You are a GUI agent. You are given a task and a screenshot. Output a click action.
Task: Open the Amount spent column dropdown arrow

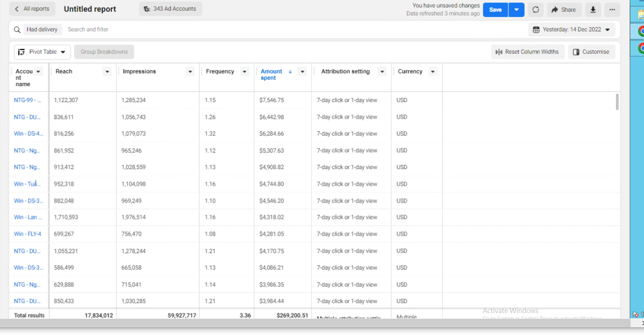click(x=302, y=72)
